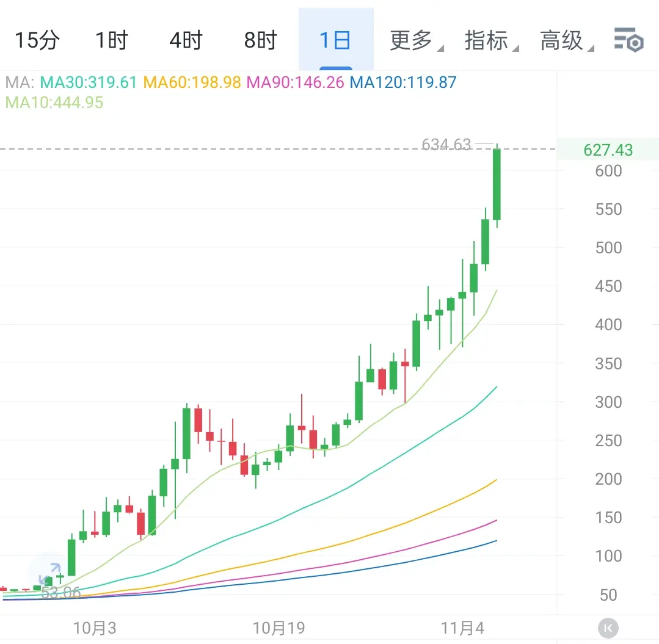Click the 50 price axis label
Image resolution: width=659 pixels, height=644 pixels.
(608, 595)
